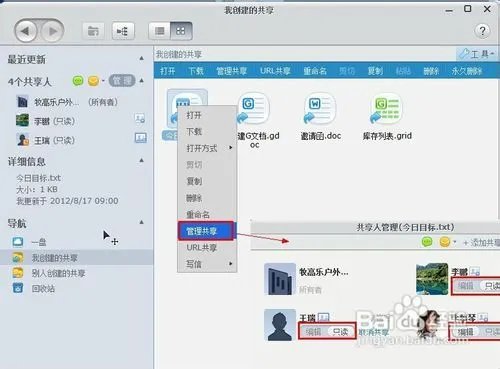Image resolution: width=500 pixels, height=369 pixels.
Task: Click green chat icon in 共享人管理 panel
Action: [x=427, y=242]
